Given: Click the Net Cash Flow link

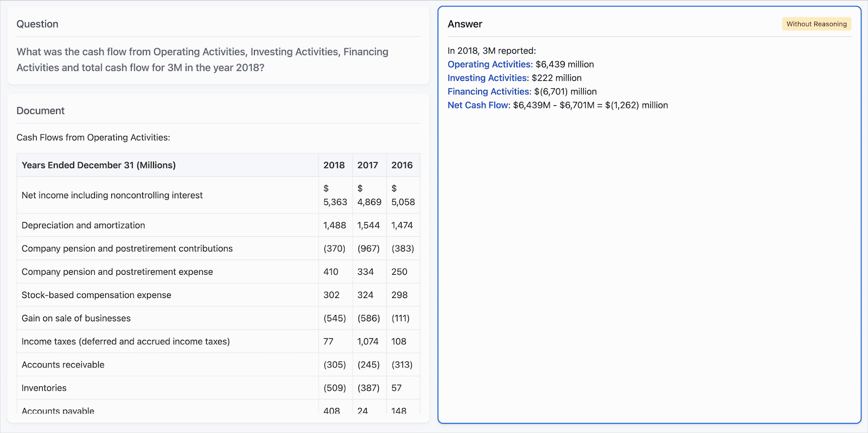Looking at the screenshot, I should (x=478, y=105).
